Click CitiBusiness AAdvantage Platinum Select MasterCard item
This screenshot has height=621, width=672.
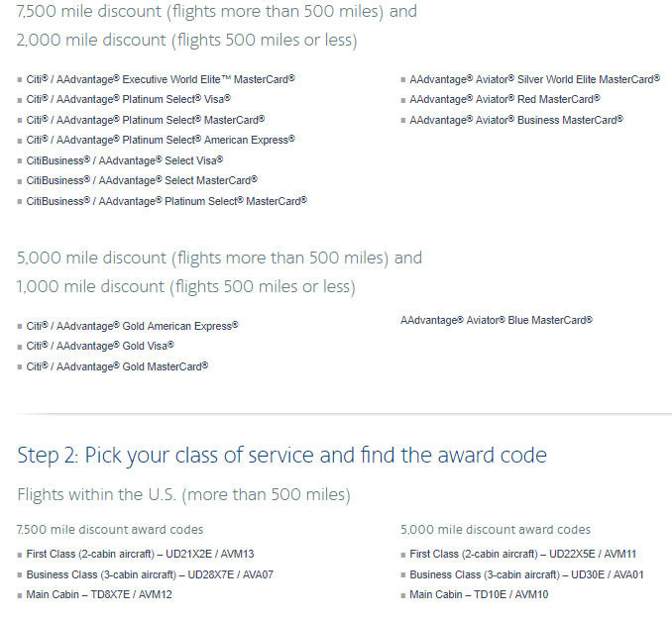(x=167, y=201)
